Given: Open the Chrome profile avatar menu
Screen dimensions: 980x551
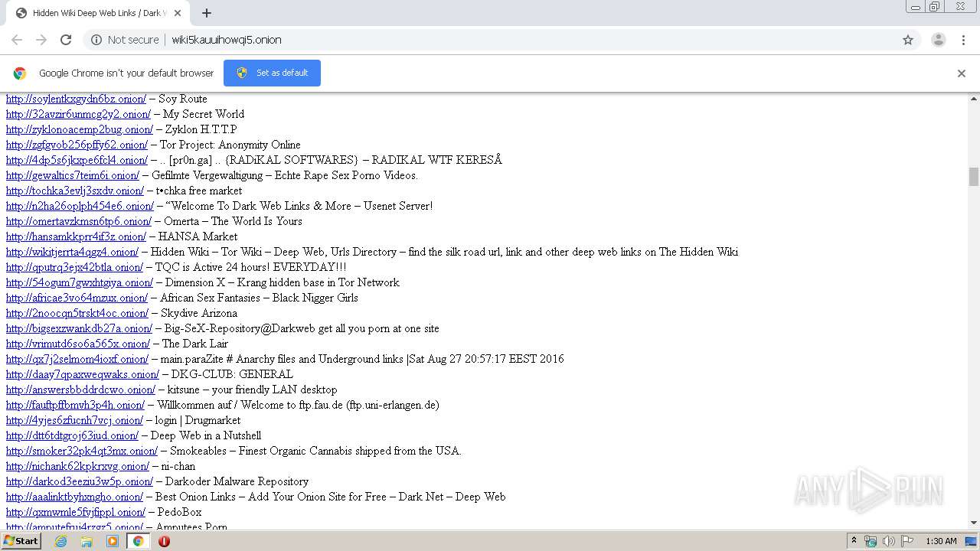Looking at the screenshot, I should (939, 40).
